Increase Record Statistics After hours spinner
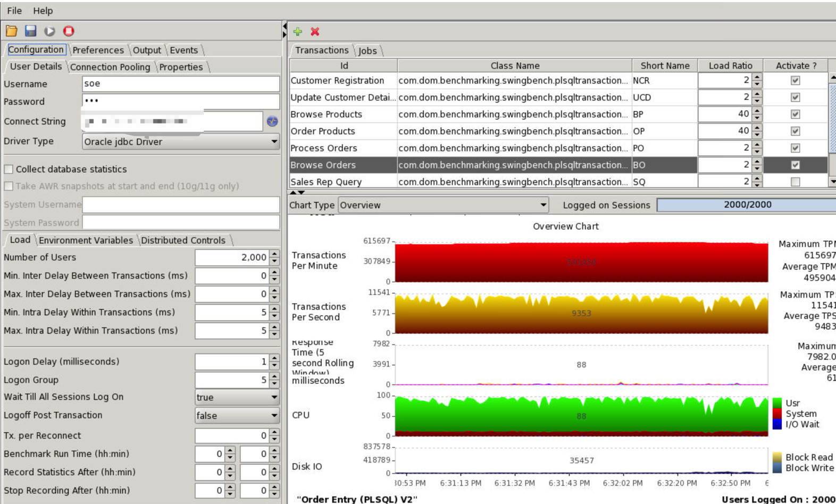 [230, 468]
